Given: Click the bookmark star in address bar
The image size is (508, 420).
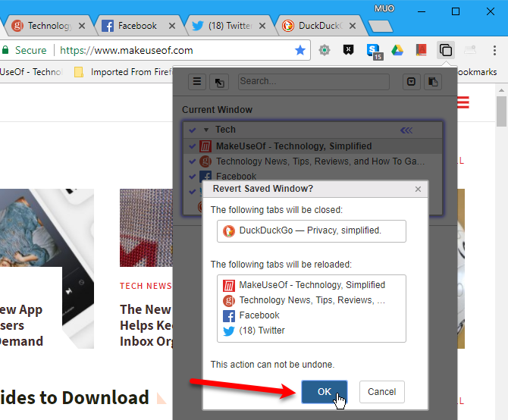Looking at the screenshot, I should [300, 51].
